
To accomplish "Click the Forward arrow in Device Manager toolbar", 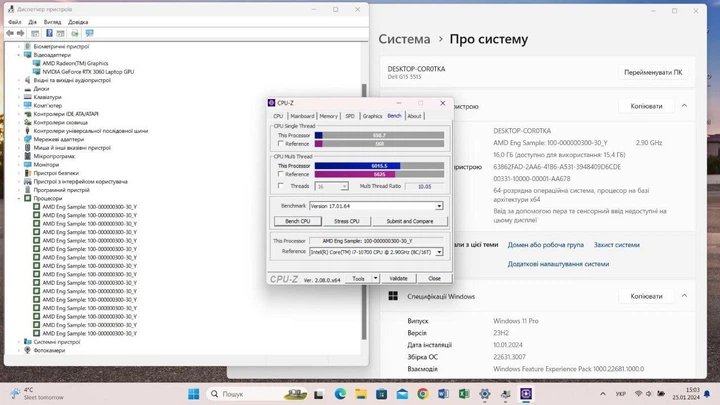I will pos(20,33).
